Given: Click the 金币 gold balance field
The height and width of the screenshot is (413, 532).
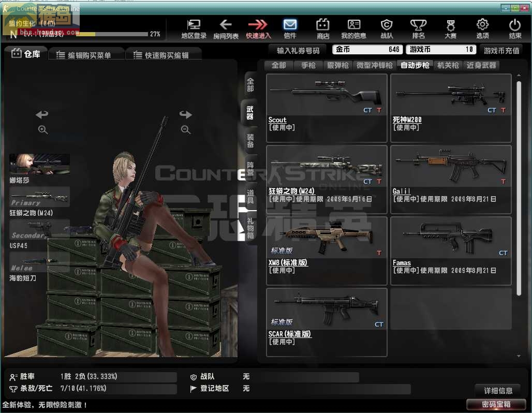Looking at the screenshot, I should click(367, 50).
